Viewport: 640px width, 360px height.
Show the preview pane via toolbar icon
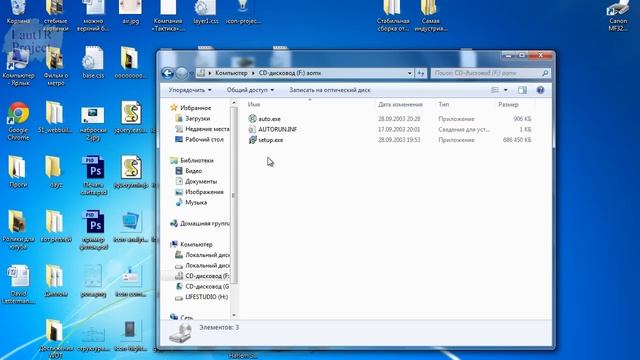click(522, 90)
